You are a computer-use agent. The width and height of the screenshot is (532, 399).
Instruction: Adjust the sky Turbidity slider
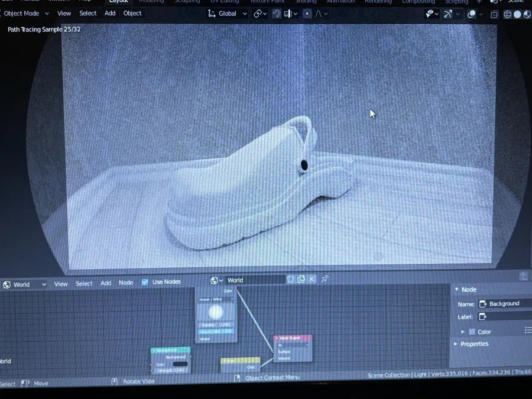[216, 325]
